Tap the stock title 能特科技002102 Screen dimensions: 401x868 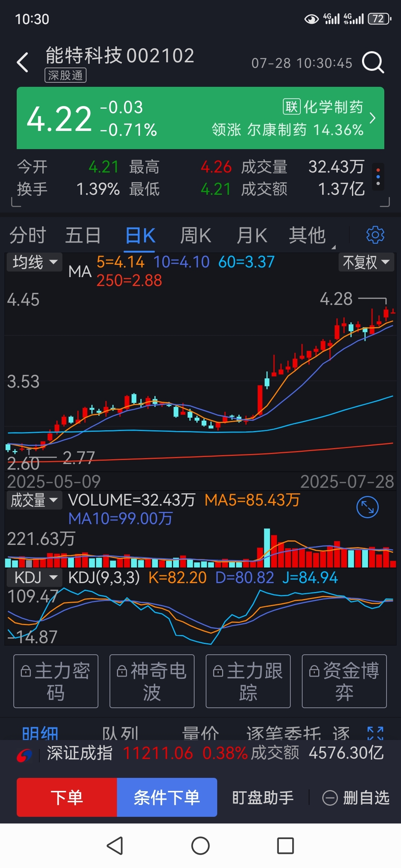coord(120,56)
